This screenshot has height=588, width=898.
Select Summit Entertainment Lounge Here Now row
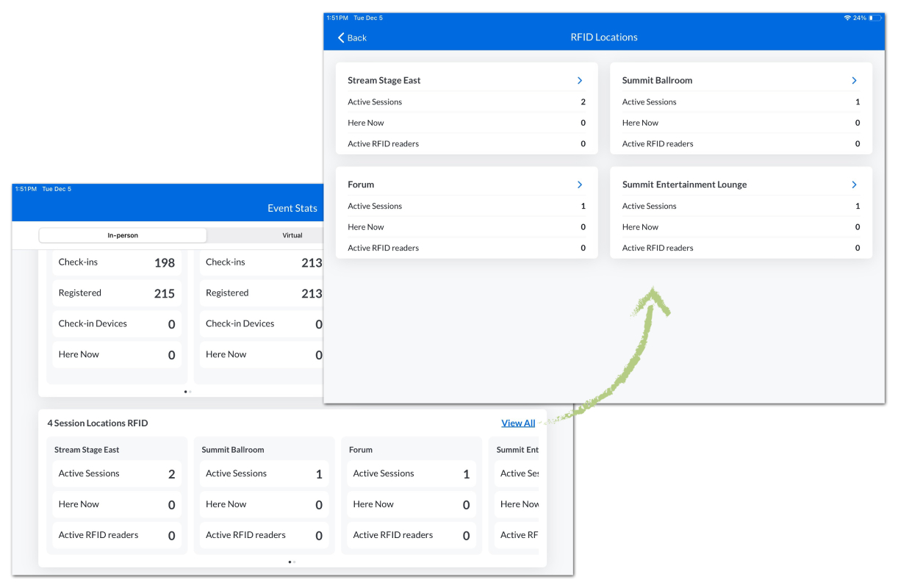click(x=741, y=227)
